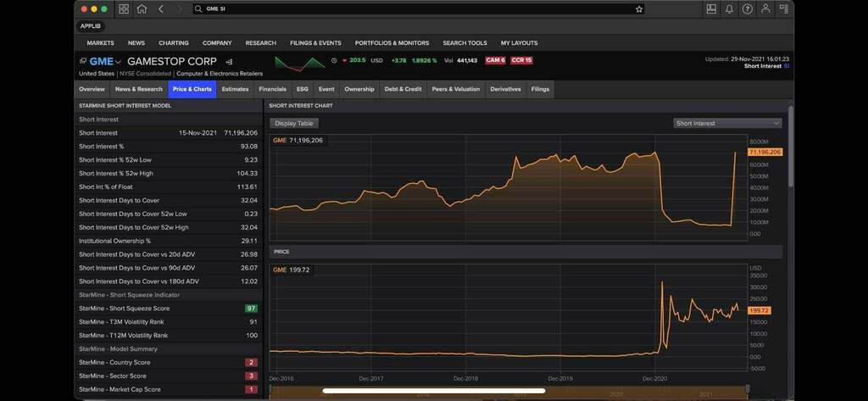Open the list menu icon at far right
Image resolution: width=868 pixels, height=401 pixels.
pos(784,8)
